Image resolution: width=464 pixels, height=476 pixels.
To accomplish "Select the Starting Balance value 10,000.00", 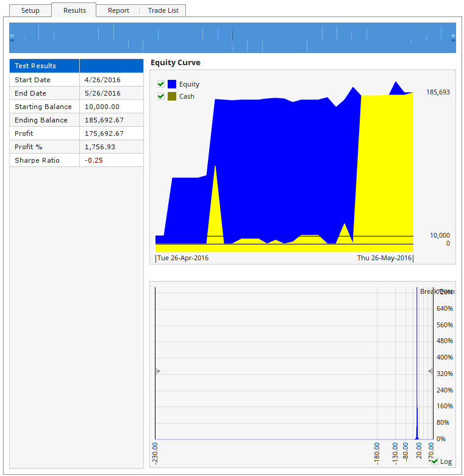I will click(102, 107).
